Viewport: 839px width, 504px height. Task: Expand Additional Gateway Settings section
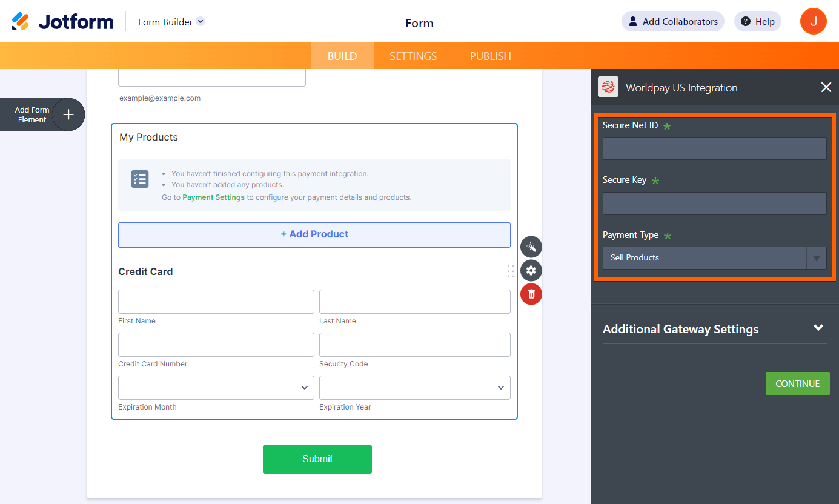pos(715,329)
